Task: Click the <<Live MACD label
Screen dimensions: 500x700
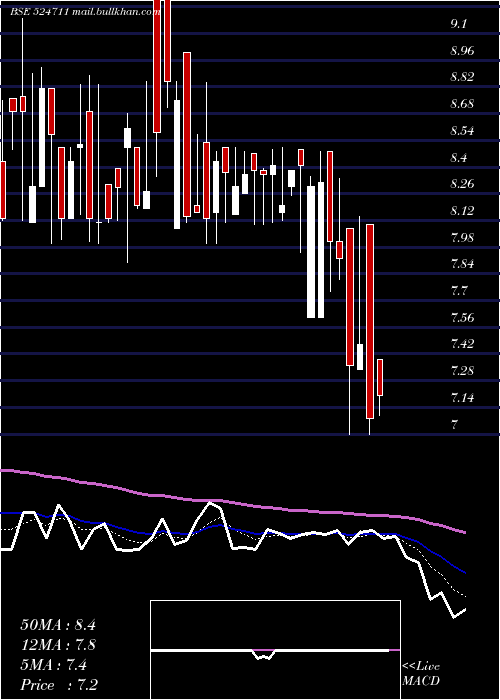Action: (x=421, y=674)
